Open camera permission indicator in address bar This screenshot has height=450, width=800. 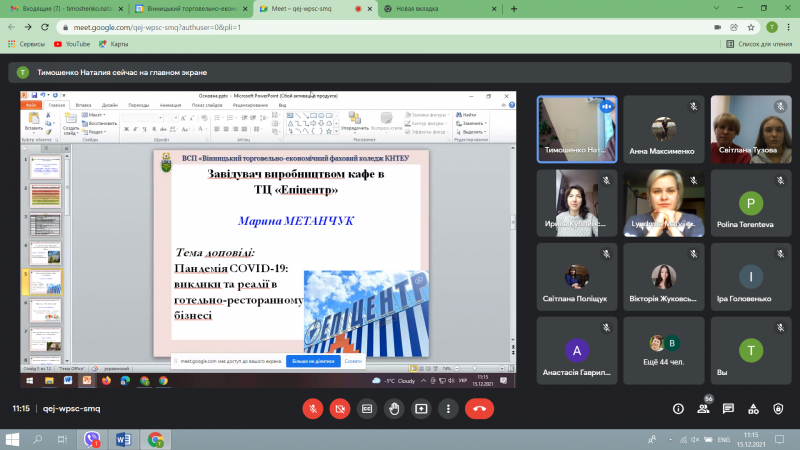[x=717, y=28]
